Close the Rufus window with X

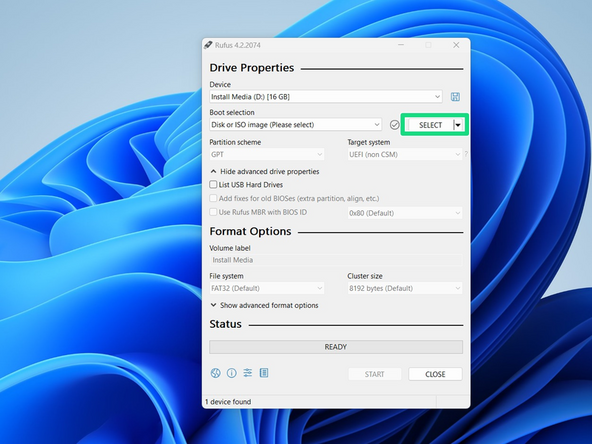(456, 45)
